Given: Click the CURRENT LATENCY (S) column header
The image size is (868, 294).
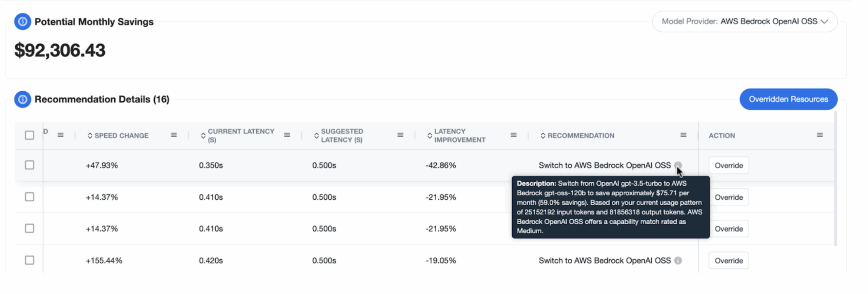Looking at the screenshot, I should click(x=241, y=135).
